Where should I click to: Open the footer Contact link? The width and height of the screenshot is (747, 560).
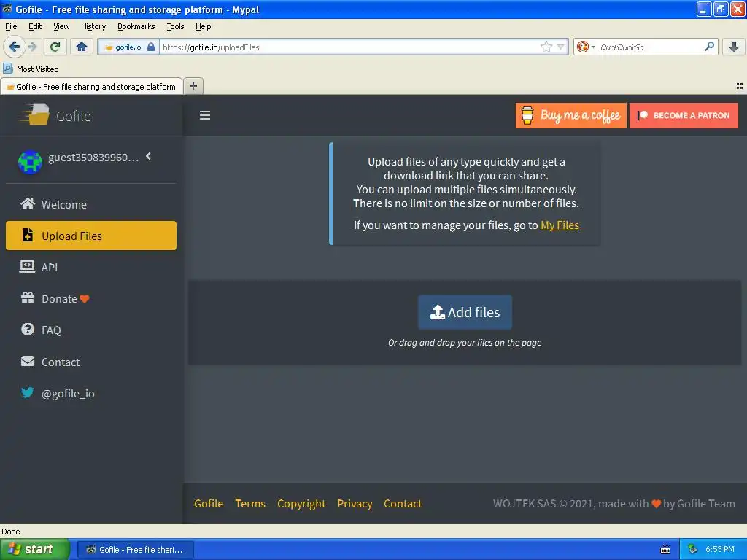click(403, 503)
